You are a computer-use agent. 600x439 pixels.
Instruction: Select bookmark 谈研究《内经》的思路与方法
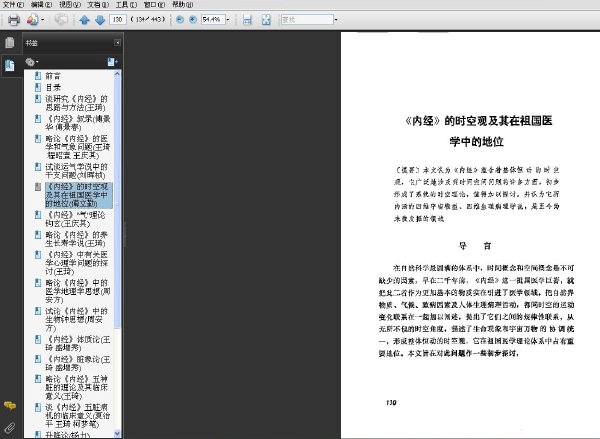[77, 103]
